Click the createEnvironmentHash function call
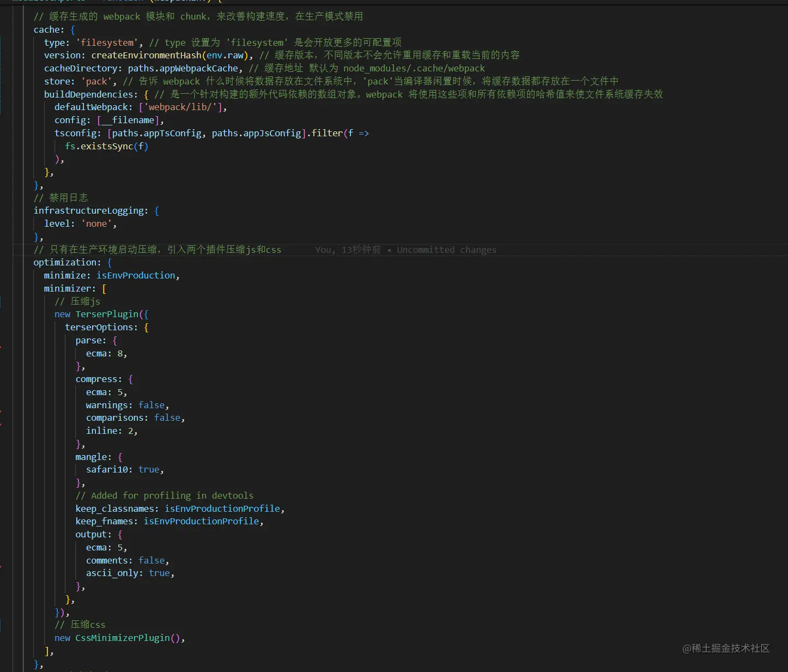 coord(146,55)
